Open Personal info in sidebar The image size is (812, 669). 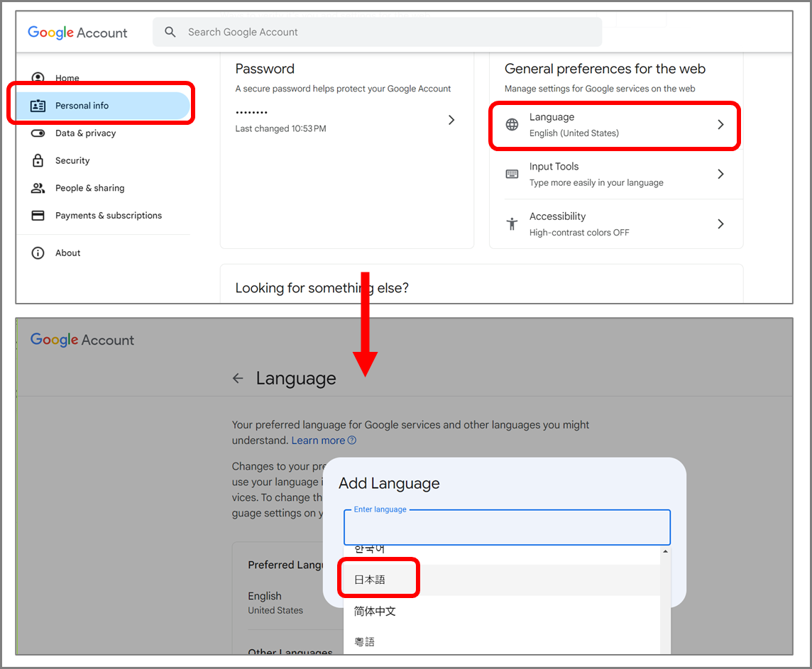point(102,106)
